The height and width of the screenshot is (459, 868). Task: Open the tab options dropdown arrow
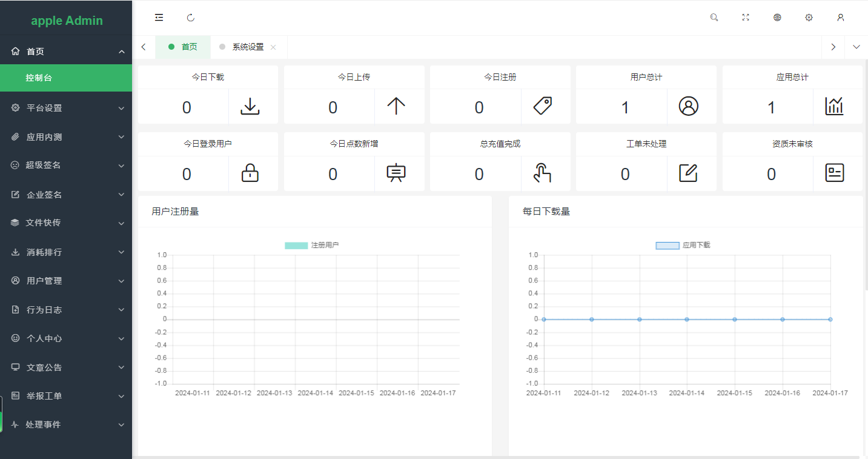[856, 47]
